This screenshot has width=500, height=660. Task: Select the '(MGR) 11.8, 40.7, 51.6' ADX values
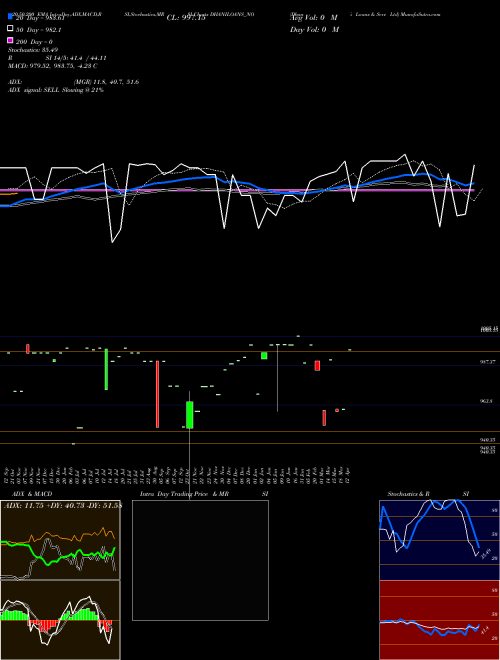106,82
